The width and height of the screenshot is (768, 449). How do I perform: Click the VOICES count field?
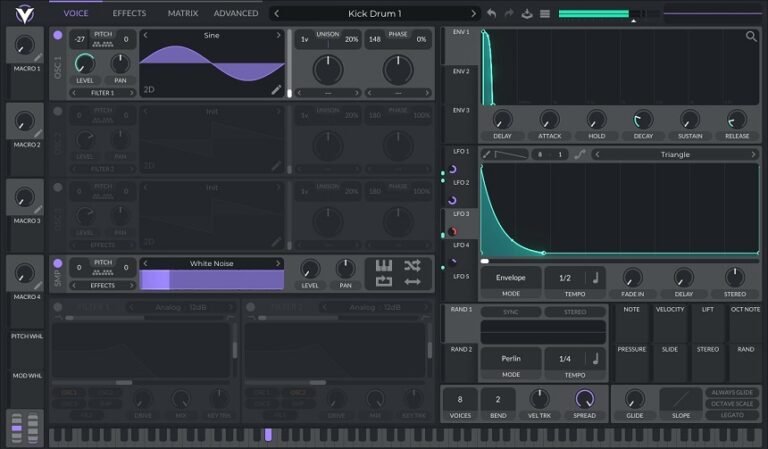coord(460,400)
